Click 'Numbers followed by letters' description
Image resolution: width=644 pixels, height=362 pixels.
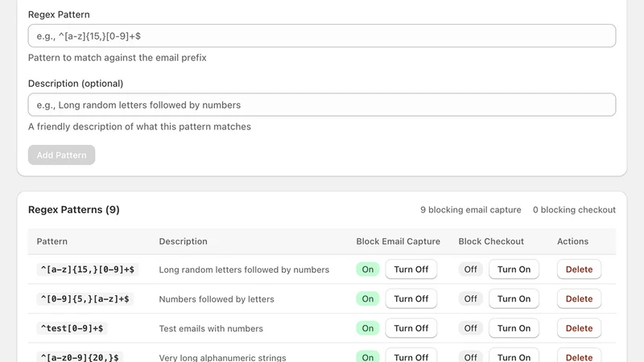[x=217, y=299]
